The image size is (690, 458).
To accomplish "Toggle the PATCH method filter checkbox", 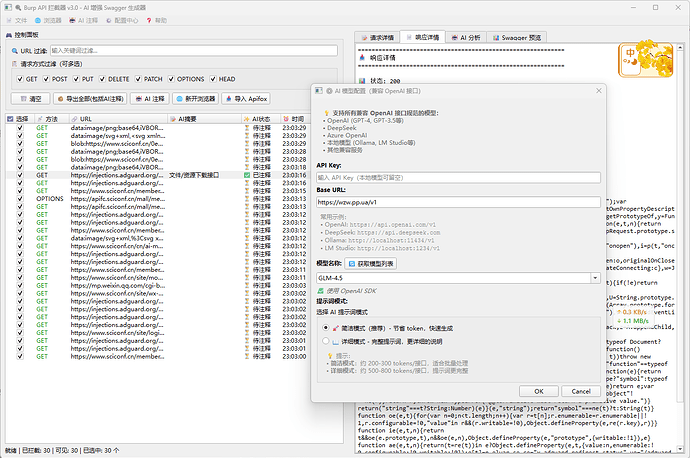I will 138,79.
